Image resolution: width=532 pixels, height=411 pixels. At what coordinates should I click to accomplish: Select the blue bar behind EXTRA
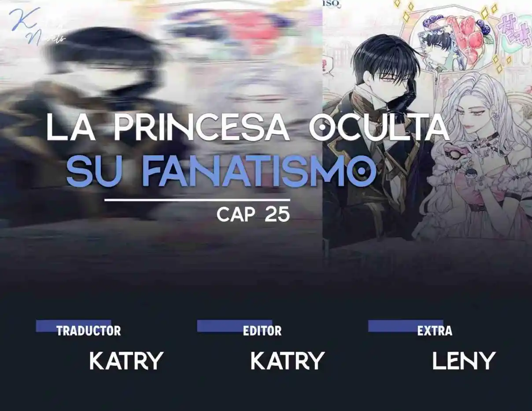(406, 326)
